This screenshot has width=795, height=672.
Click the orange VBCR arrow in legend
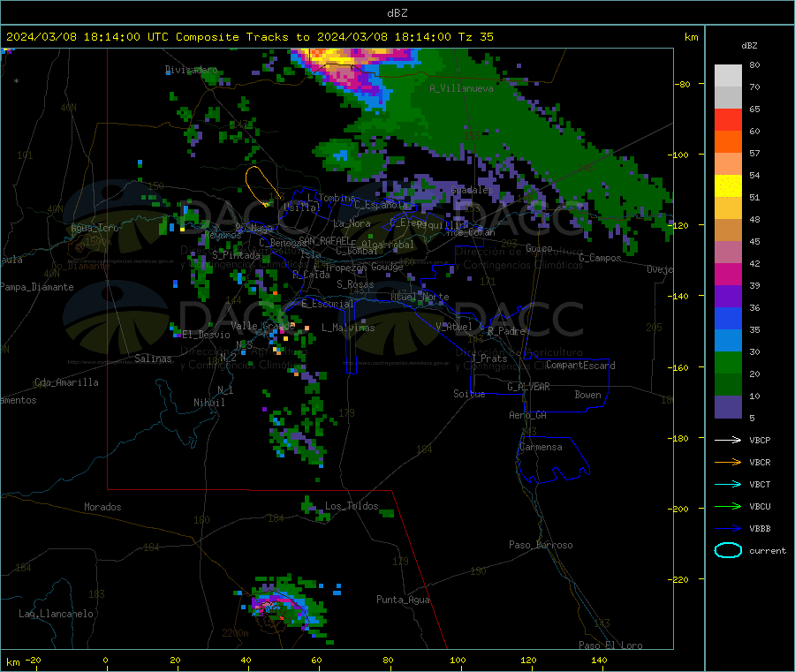[x=728, y=462]
